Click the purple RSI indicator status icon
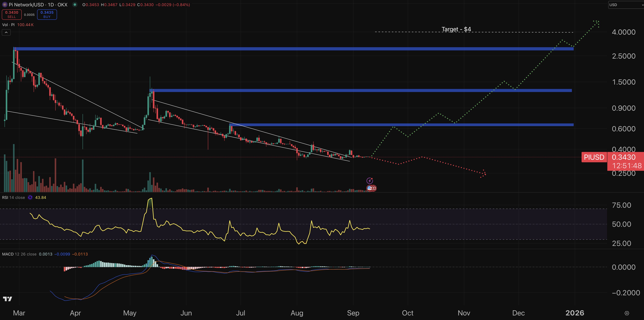644x320 pixels. point(30,197)
